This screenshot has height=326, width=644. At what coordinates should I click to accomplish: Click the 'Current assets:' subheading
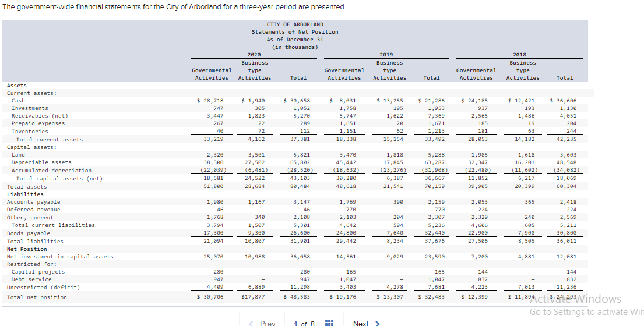[31, 93]
